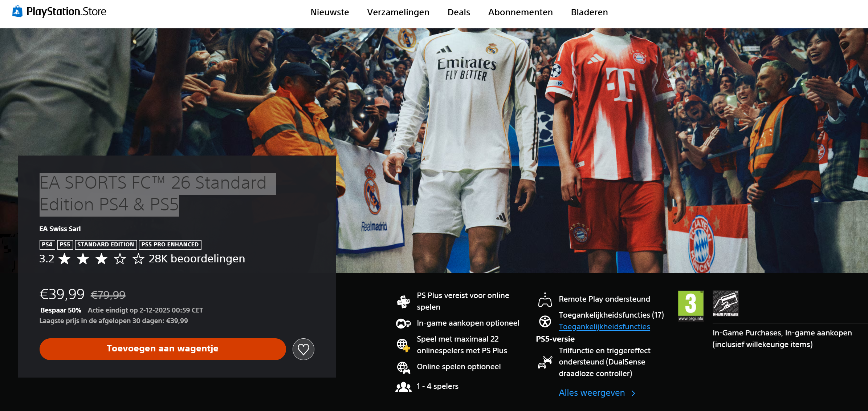
Task: Expand Alles weergeven details
Action: click(591, 393)
